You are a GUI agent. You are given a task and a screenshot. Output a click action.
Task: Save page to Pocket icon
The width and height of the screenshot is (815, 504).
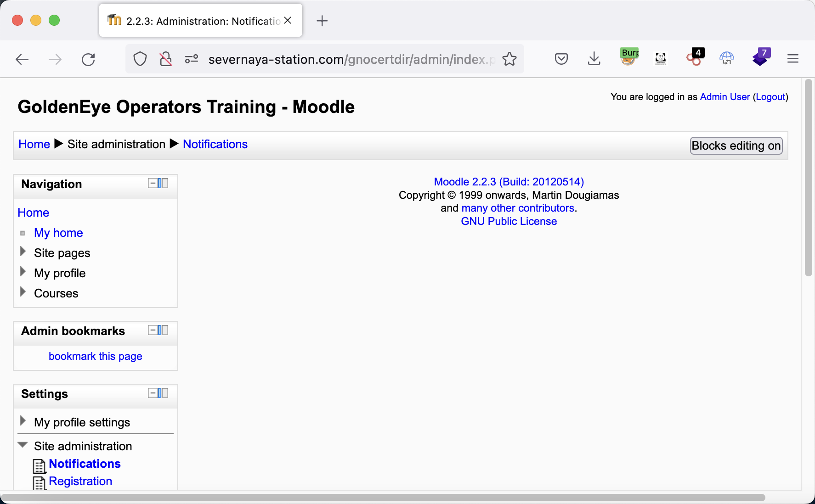pos(561,59)
